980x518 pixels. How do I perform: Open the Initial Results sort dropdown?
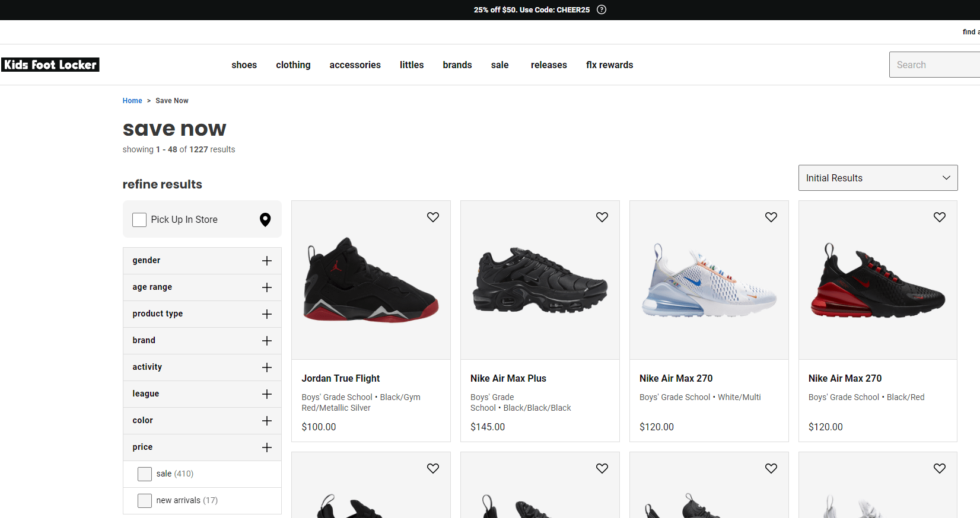click(x=878, y=178)
